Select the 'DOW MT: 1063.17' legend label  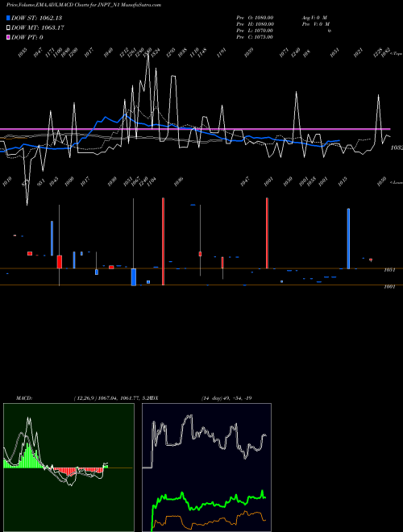tap(38, 28)
